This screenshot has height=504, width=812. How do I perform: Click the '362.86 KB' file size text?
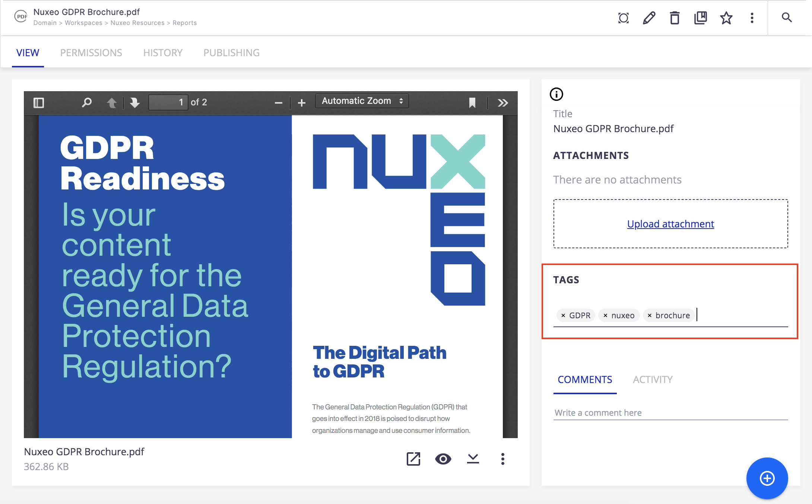tap(46, 467)
